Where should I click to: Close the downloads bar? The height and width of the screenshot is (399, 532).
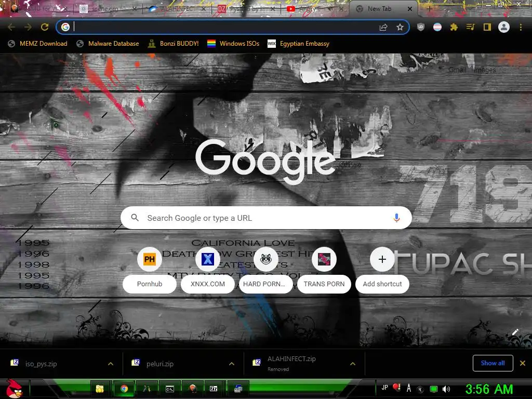[523, 363]
